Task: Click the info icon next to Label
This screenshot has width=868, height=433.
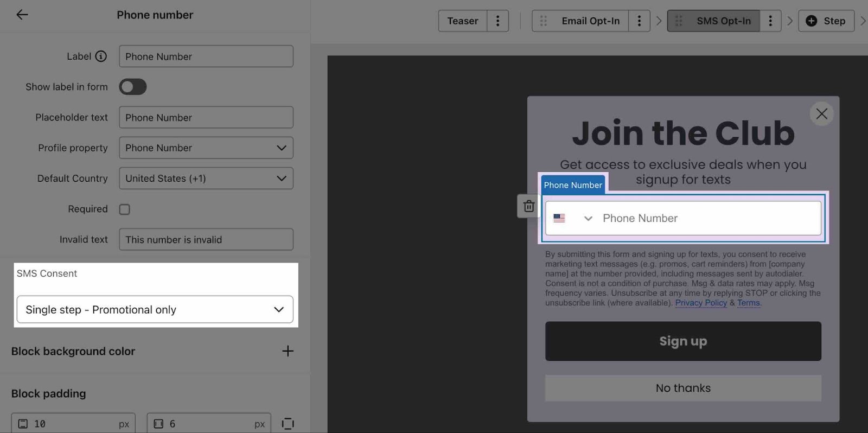Action: (101, 56)
